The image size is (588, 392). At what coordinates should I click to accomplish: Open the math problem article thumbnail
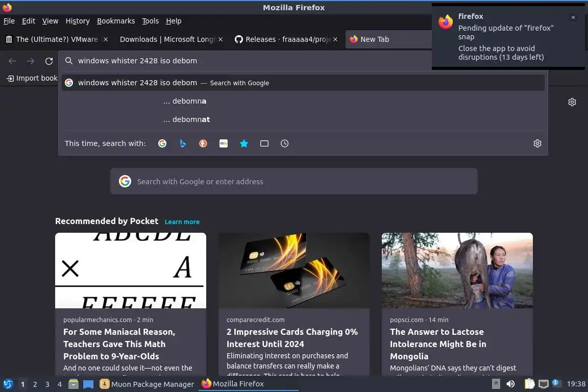pos(131,271)
